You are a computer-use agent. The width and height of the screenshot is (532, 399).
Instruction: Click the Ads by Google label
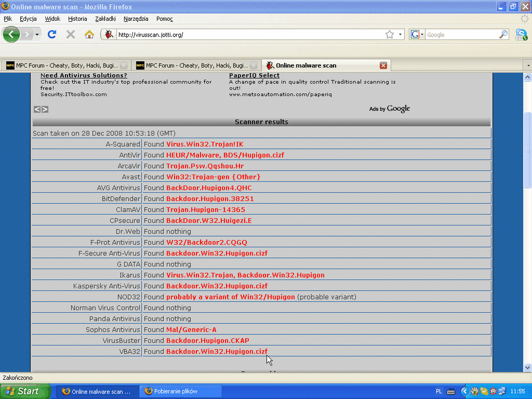389,109
